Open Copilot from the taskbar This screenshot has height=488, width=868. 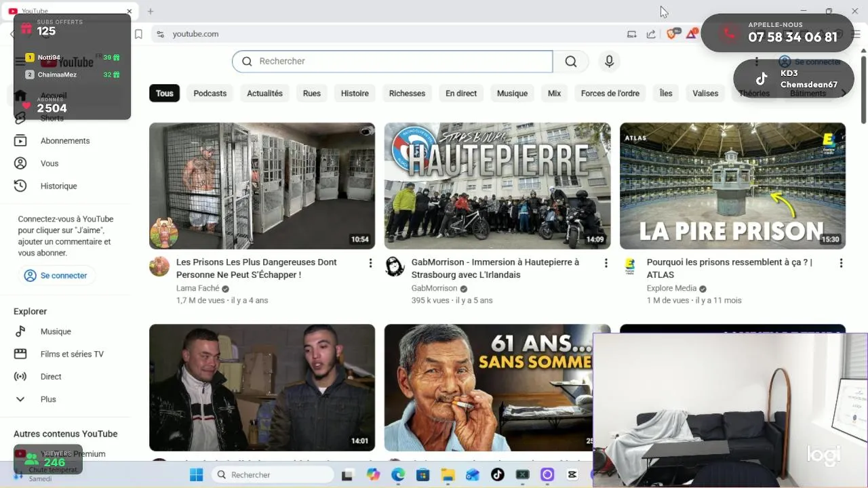373,475
